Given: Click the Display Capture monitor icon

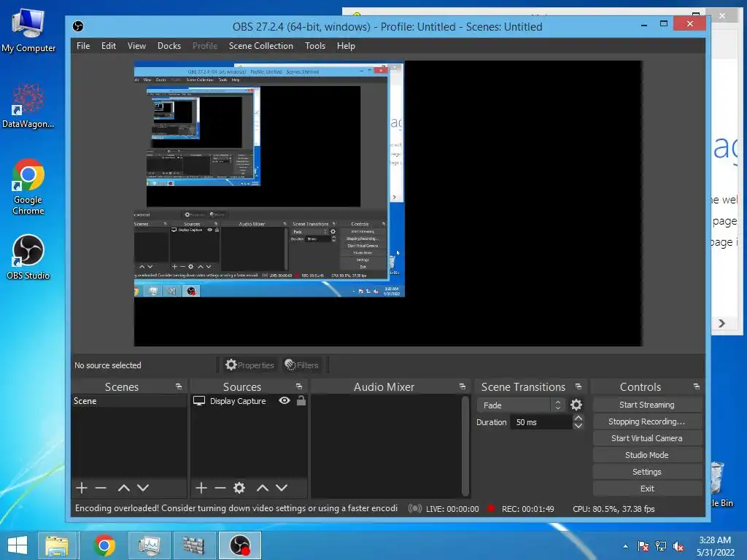Looking at the screenshot, I should coord(199,401).
